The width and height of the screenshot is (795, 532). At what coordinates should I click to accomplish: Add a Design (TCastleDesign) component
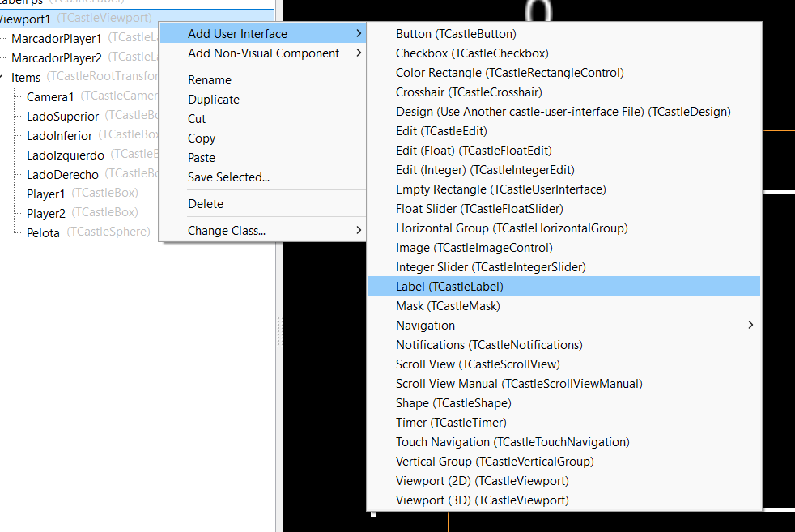[x=564, y=112]
